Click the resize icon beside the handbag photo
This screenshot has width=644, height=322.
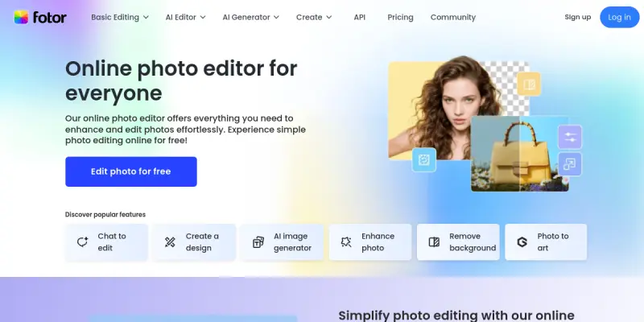tap(570, 164)
